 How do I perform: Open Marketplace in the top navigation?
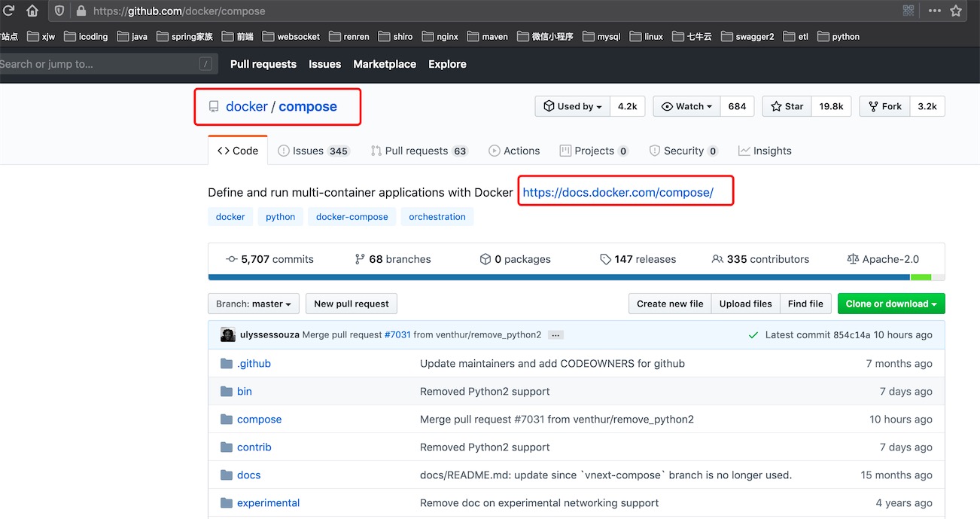click(385, 64)
